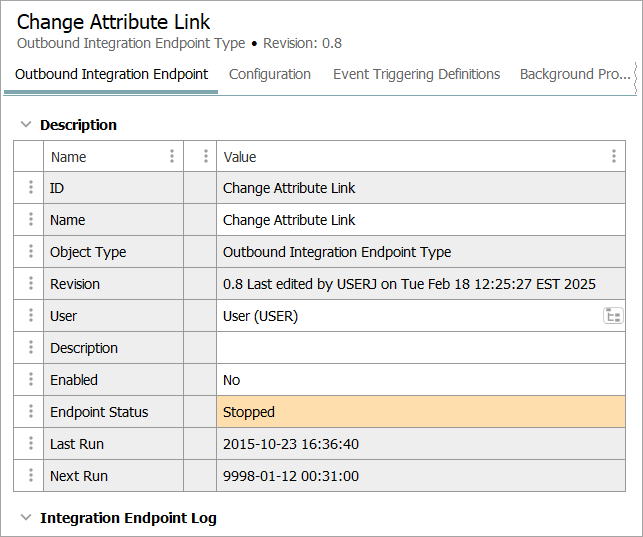643x537 pixels.
Task: Click the empty Description value field
Action: [420, 348]
